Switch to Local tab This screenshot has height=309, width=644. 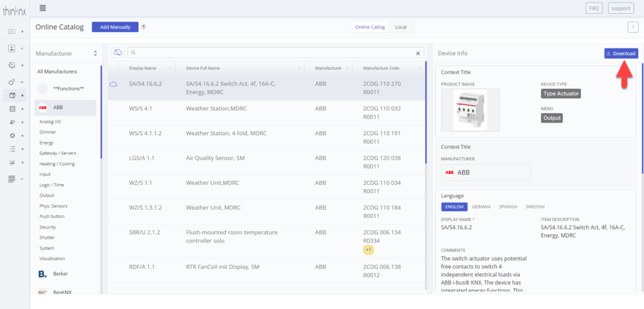[401, 27]
